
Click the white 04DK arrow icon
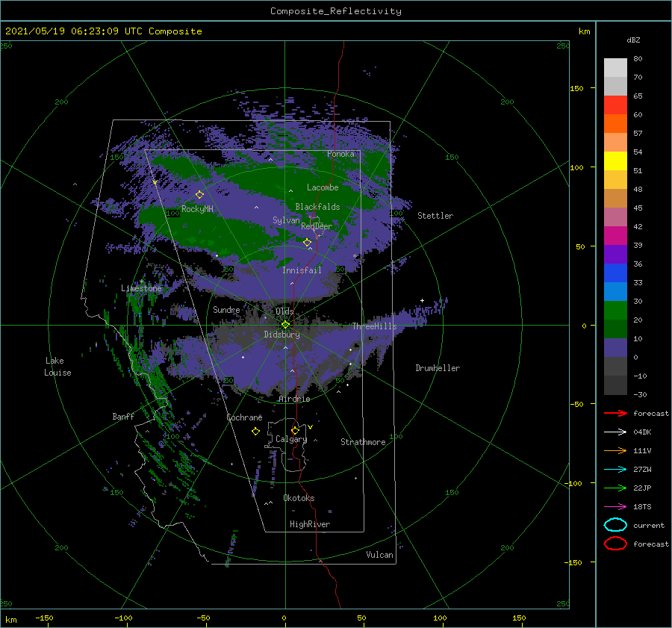615,432
